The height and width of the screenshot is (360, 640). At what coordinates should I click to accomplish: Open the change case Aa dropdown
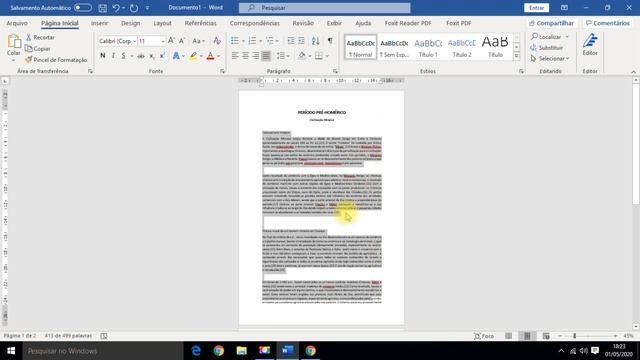pos(198,41)
